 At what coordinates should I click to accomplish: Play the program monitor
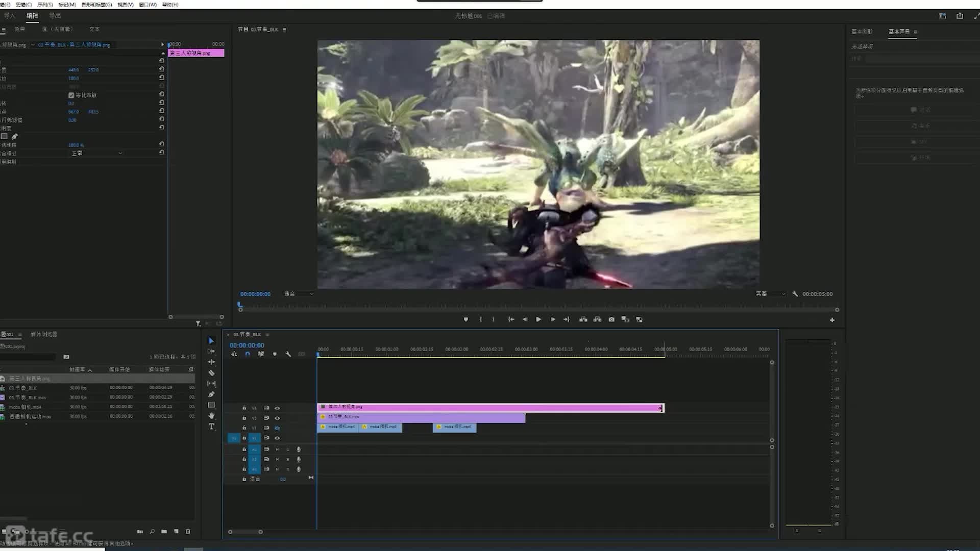(x=538, y=319)
